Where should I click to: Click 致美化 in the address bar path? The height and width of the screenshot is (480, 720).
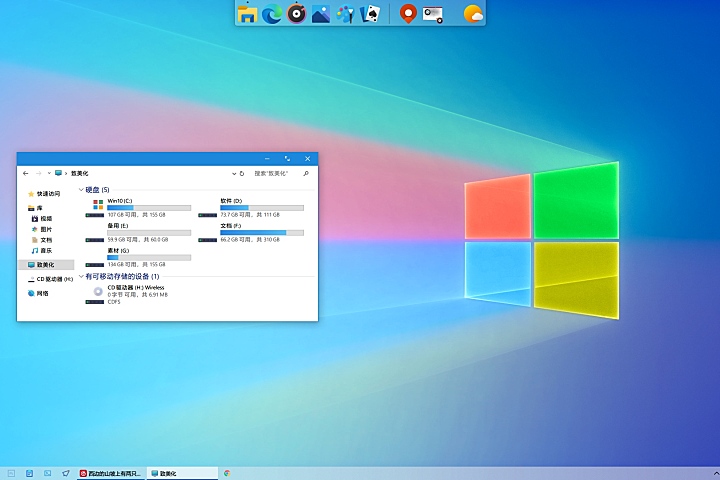(x=79, y=174)
